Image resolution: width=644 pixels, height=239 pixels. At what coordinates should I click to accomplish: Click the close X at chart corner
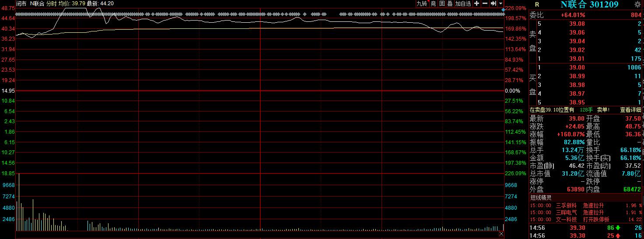(501, 234)
